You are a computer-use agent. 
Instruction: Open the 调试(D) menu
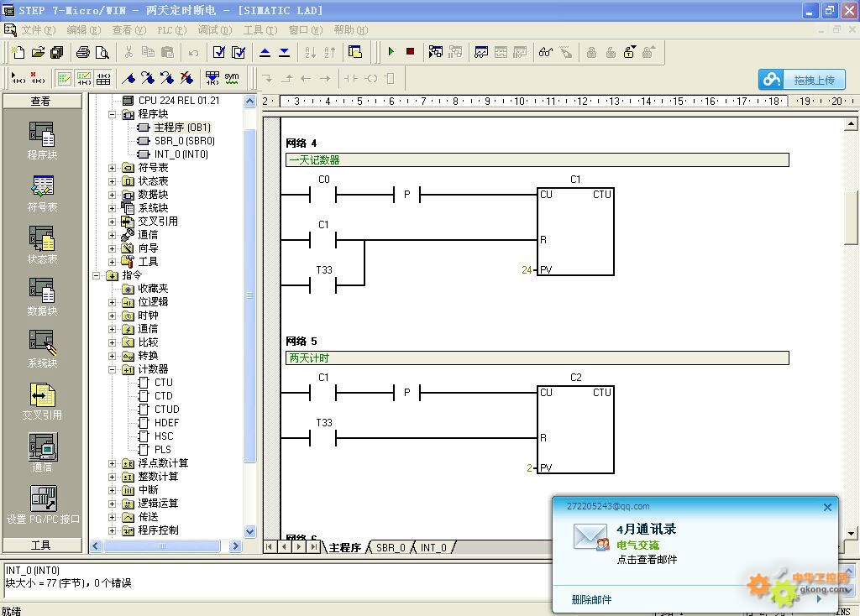click(x=215, y=30)
